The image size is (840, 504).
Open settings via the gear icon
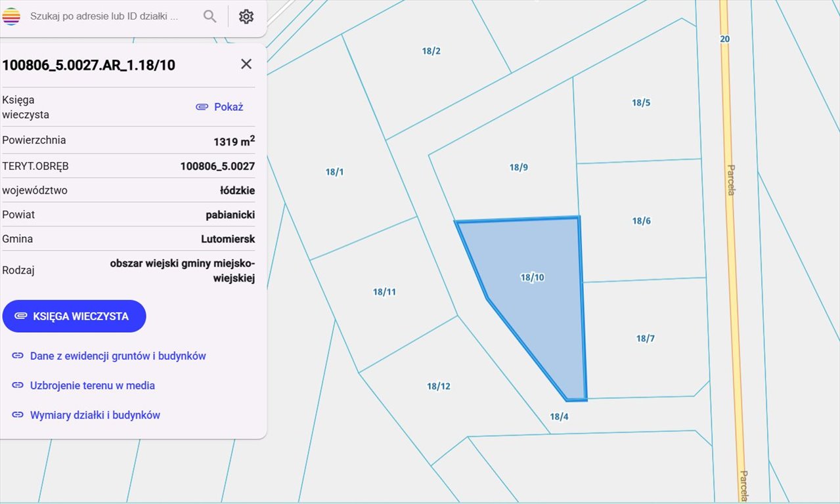click(x=246, y=16)
